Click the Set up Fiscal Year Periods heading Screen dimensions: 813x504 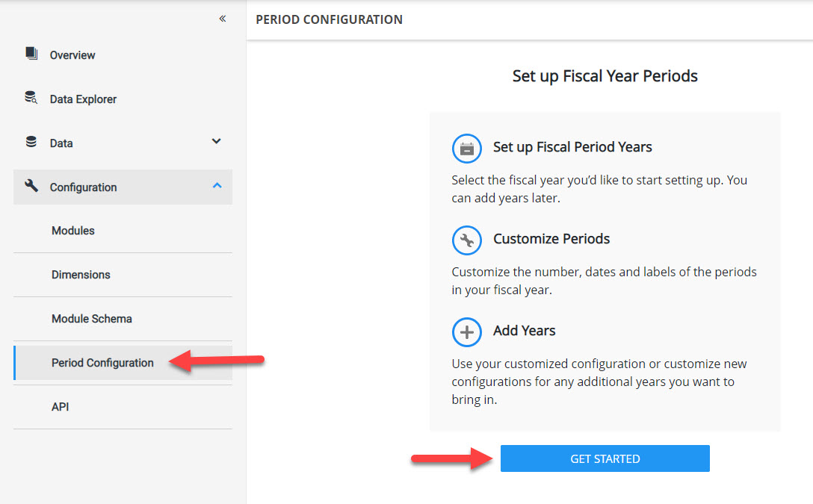tap(605, 76)
